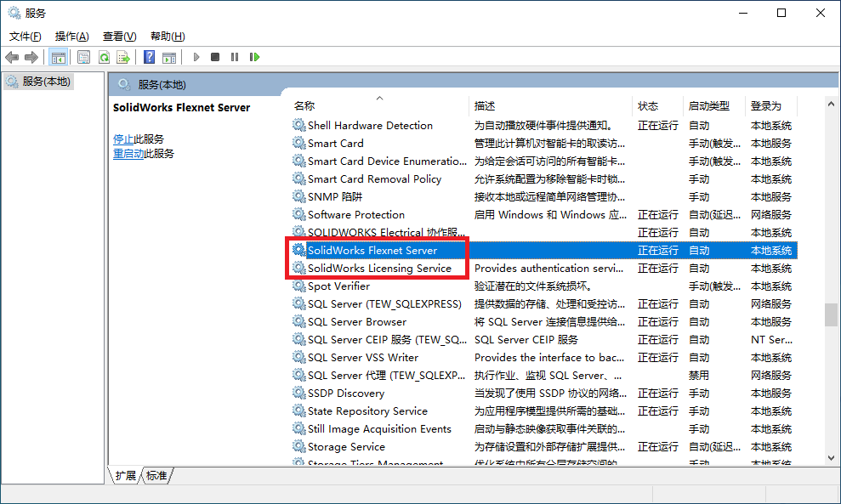Click the vertical scrollbar thumb of services list
841x504 pixels.
pyautogui.click(x=831, y=314)
